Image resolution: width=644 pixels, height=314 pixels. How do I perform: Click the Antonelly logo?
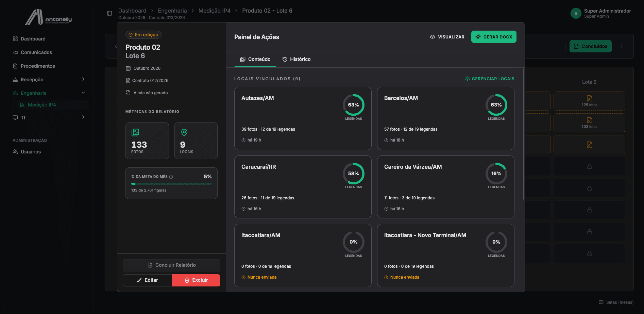click(x=48, y=17)
